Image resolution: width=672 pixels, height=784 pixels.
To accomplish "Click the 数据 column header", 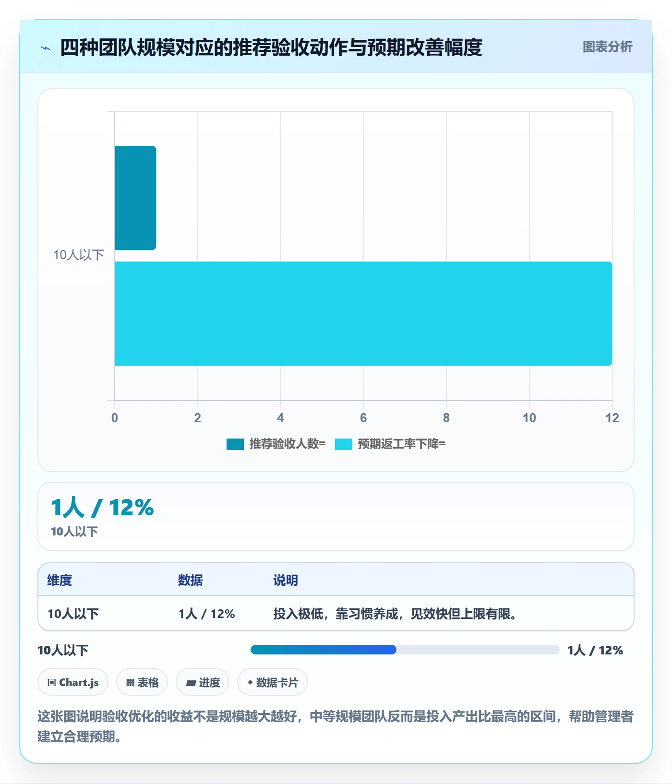I will [191, 580].
